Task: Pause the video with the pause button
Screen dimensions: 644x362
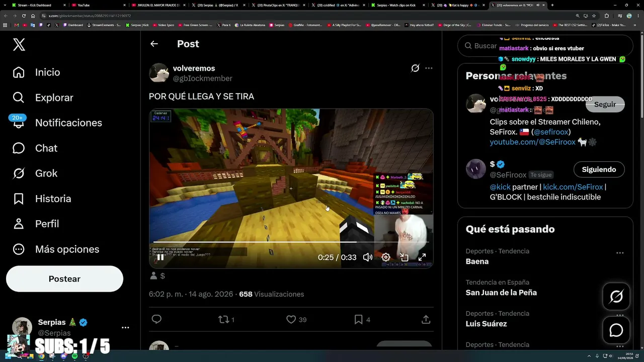Action: click(160, 257)
